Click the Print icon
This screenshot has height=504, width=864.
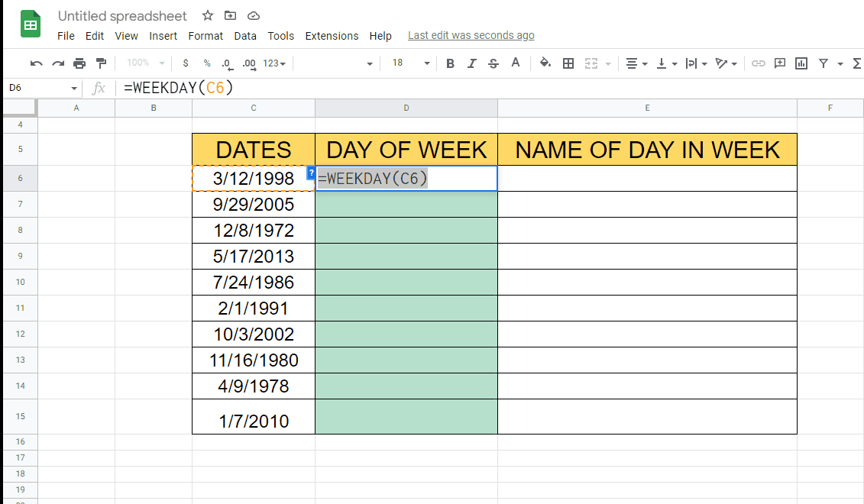point(79,63)
